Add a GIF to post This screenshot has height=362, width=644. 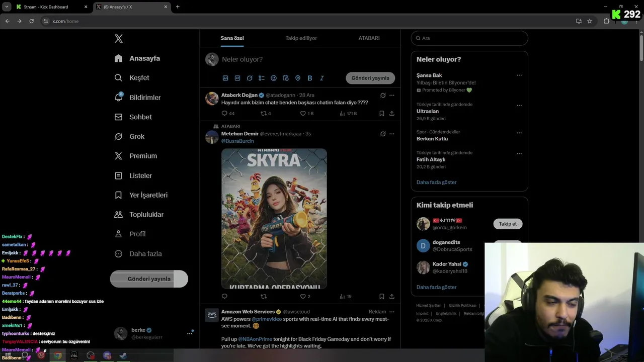(237, 78)
